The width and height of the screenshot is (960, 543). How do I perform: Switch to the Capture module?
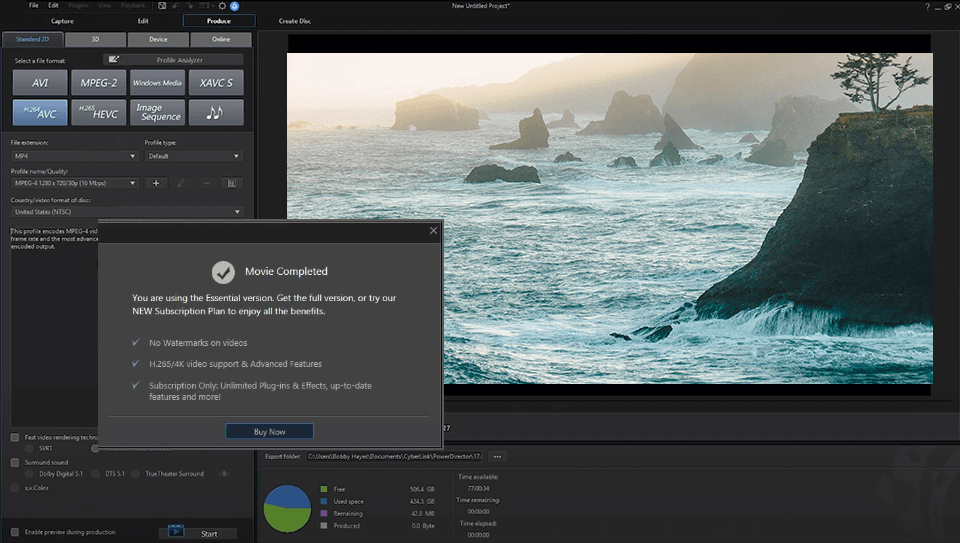click(x=62, y=21)
